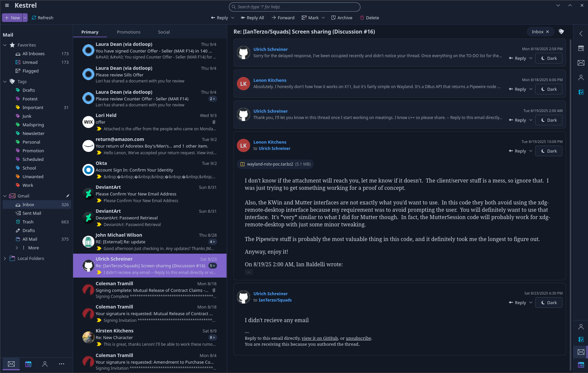This screenshot has width=588, height=373.
Task: Open the Tasks icon in right sidebar
Action: 581,92
